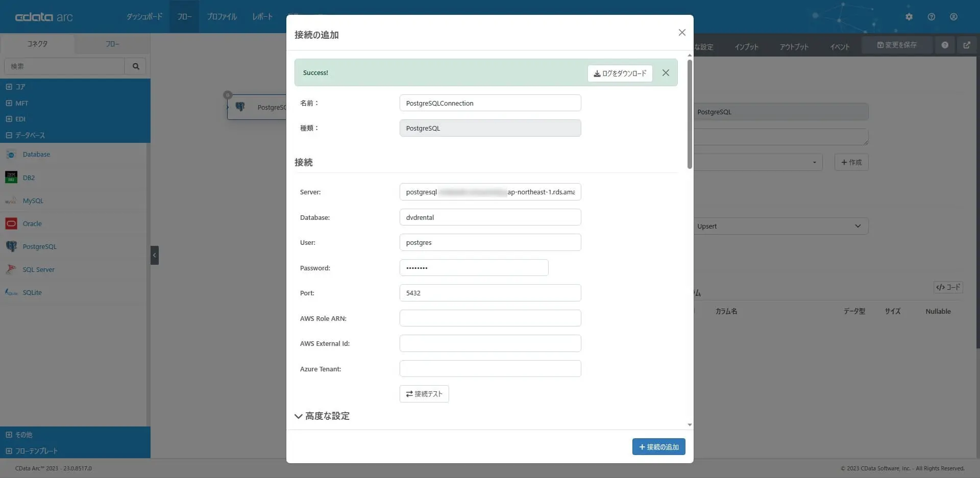Expand the フローテンプレート category
The height and width of the screenshot is (478, 980).
pos(9,451)
